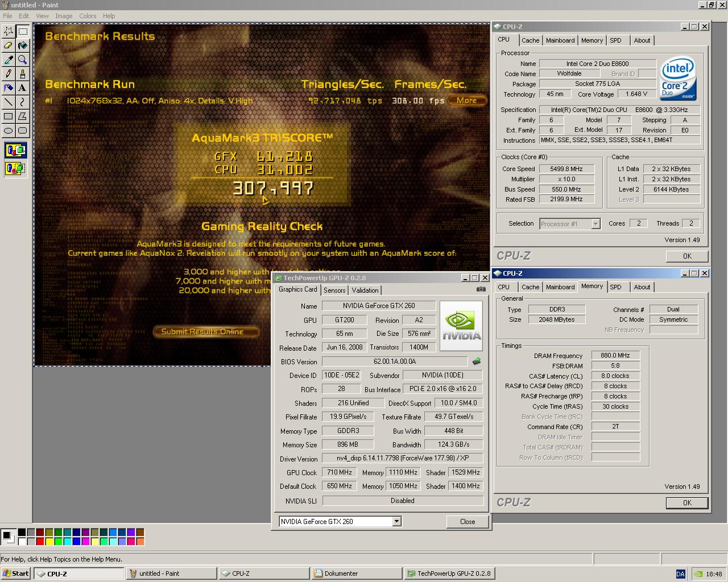Pick the Airbrush spray tool
The width and height of the screenshot is (728, 582).
(x=9, y=88)
